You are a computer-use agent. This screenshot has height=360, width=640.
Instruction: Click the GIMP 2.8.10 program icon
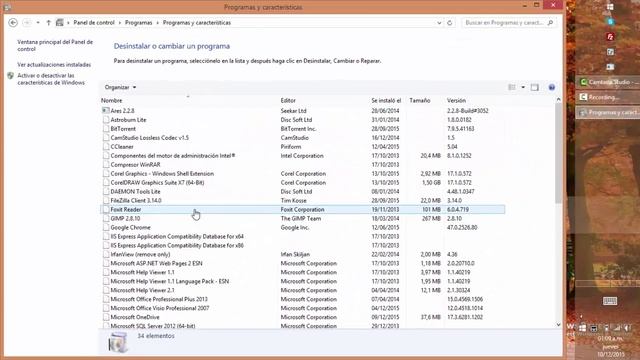pos(106,218)
